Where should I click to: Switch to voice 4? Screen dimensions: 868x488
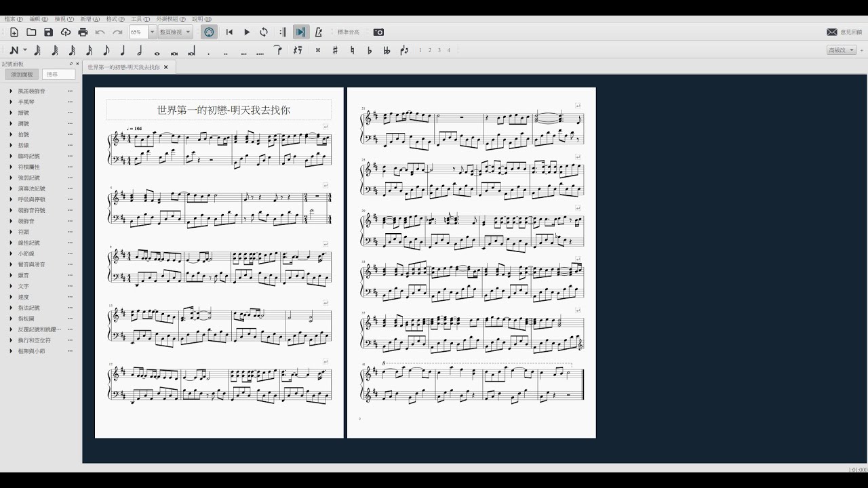pos(448,50)
